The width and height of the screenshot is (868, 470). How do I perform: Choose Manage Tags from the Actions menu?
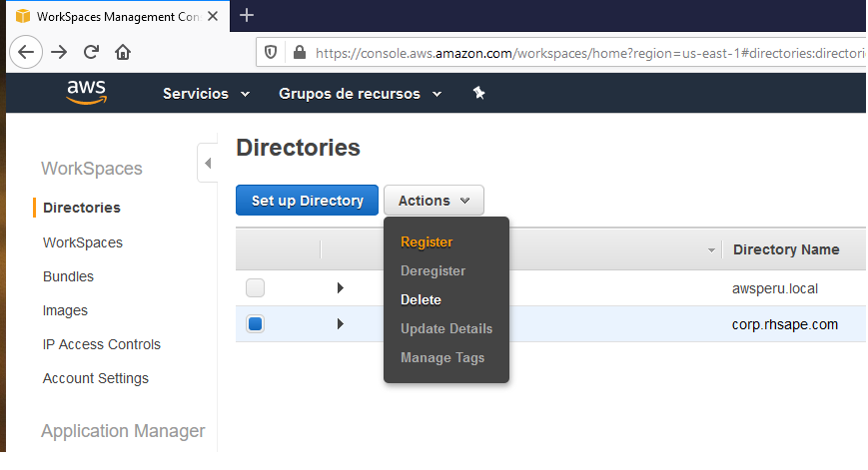442,358
